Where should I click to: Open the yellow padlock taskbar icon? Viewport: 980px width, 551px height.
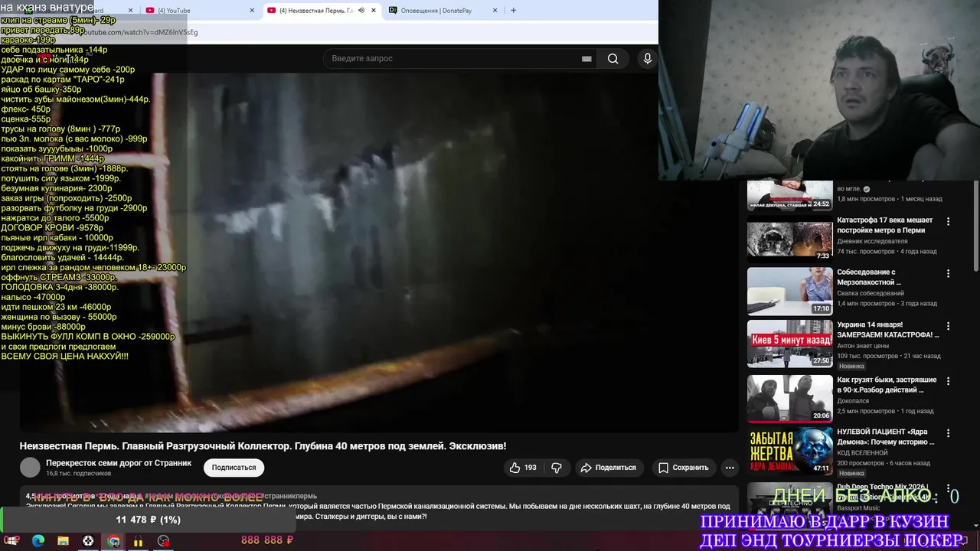[x=139, y=541]
